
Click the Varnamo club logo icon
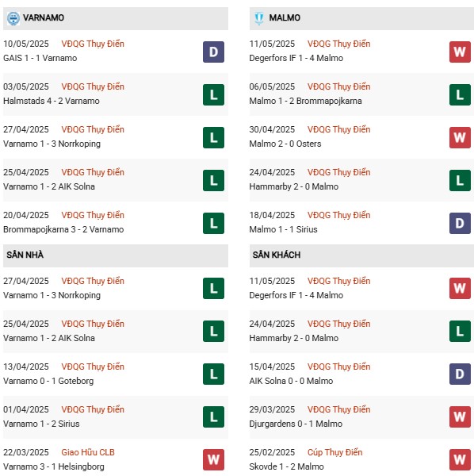point(13,18)
